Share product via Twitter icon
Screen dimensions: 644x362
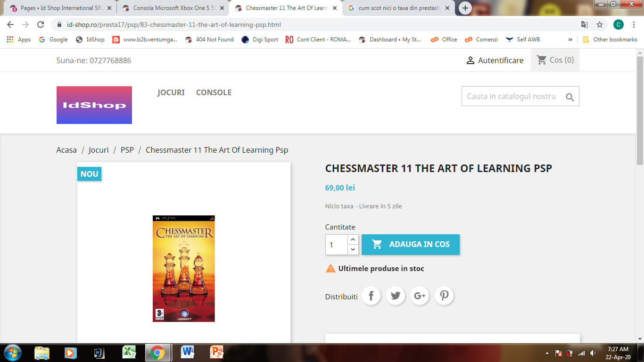pyautogui.click(x=396, y=296)
